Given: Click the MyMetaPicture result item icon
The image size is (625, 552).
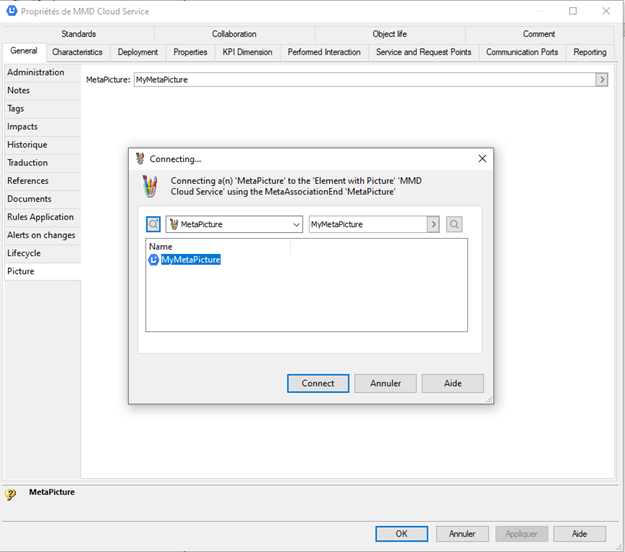Looking at the screenshot, I should click(x=154, y=260).
